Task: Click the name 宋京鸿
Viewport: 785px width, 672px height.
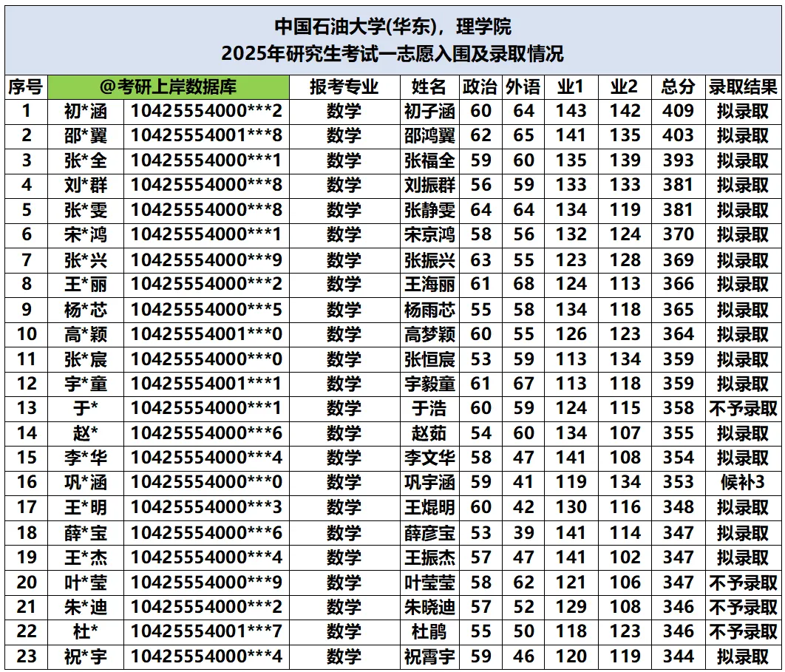Action: (x=429, y=235)
